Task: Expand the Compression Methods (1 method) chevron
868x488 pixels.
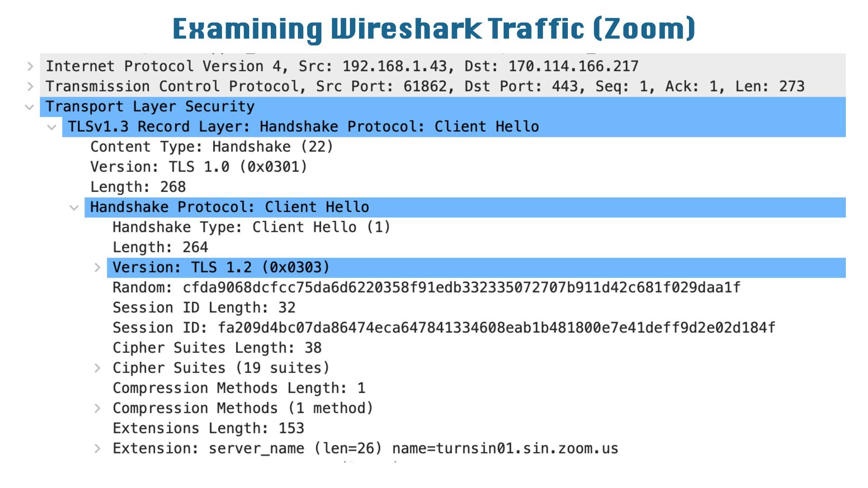Action: [97, 408]
